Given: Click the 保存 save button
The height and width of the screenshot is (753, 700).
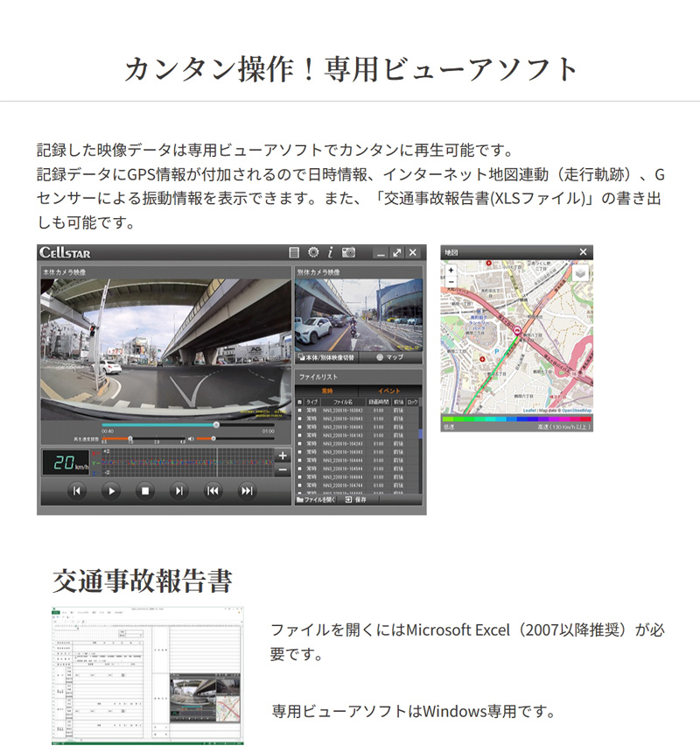Looking at the screenshot, I should (x=356, y=500).
